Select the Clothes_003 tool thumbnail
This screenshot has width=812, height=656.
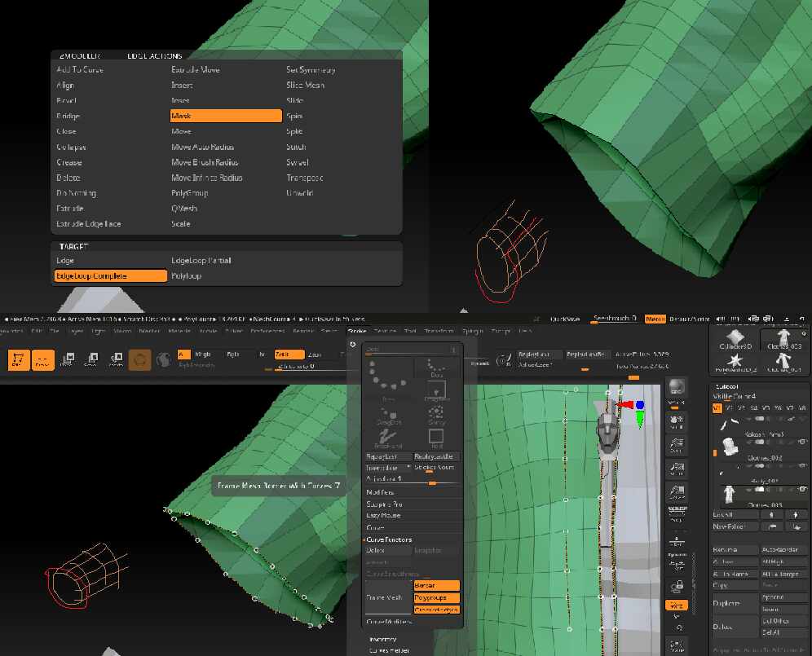(x=784, y=339)
